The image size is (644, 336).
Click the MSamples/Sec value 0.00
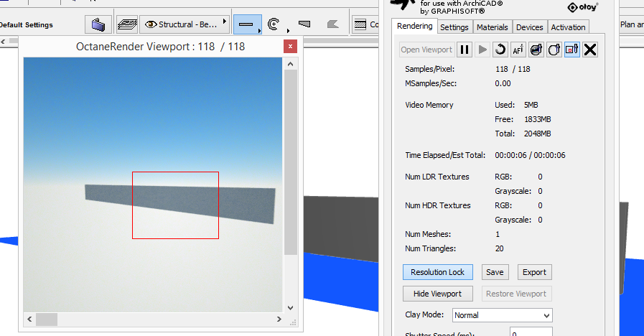(503, 83)
